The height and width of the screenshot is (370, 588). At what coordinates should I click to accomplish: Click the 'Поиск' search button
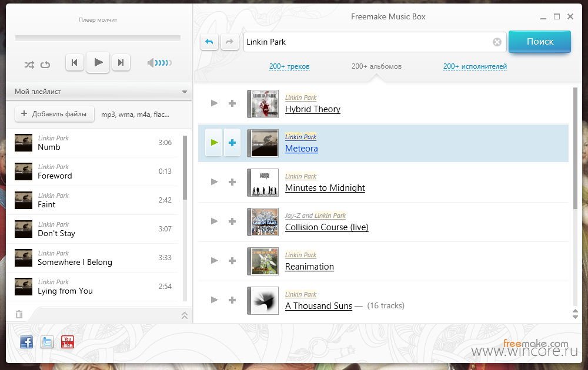pyautogui.click(x=540, y=42)
